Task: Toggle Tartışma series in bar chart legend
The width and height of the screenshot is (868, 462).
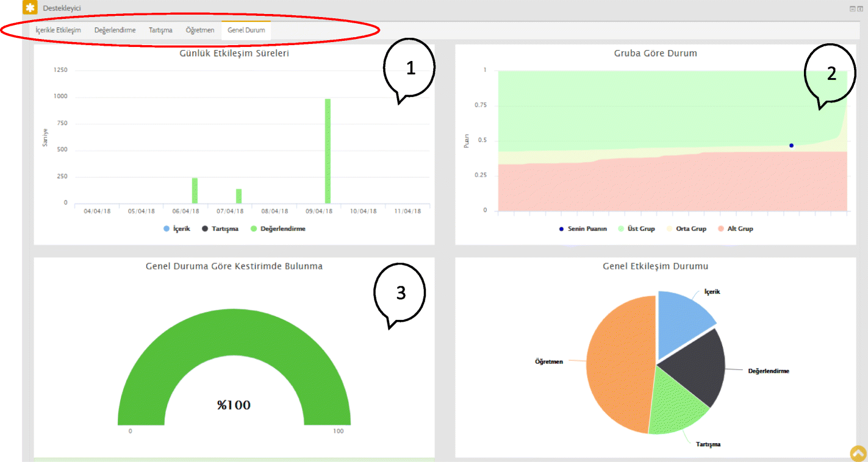Action: pyautogui.click(x=221, y=229)
